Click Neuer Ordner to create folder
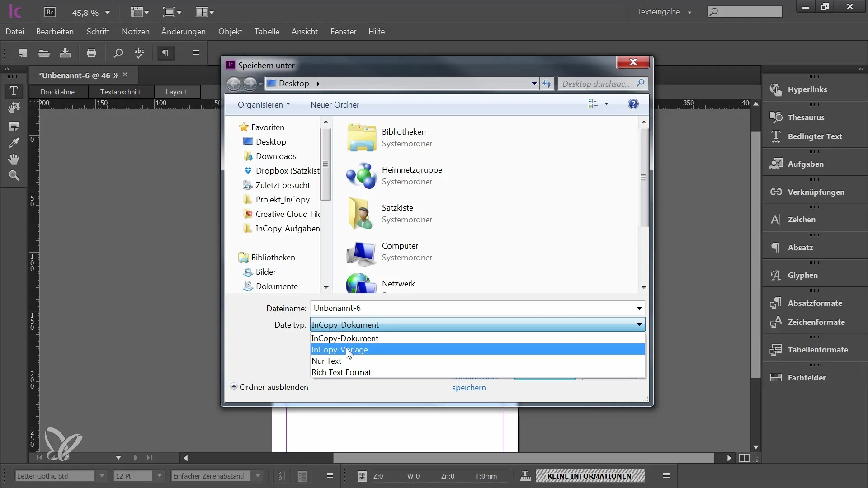This screenshot has width=868, height=488. [335, 105]
